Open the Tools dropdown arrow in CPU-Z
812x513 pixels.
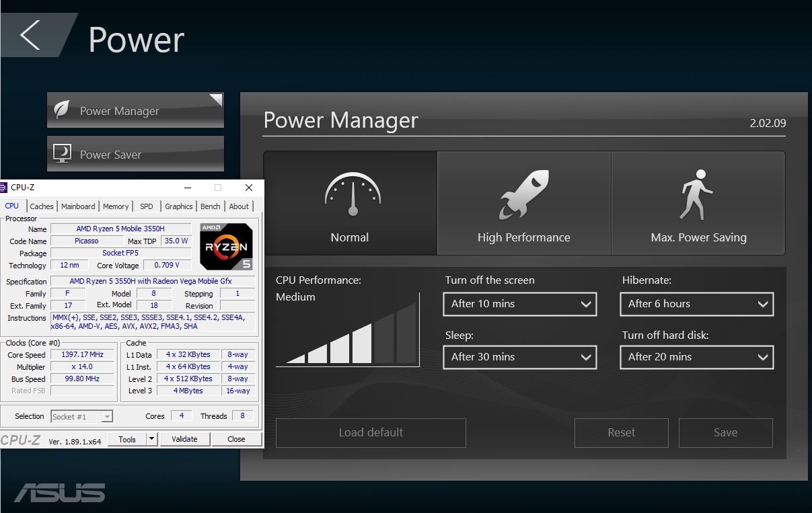coord(152,439)
